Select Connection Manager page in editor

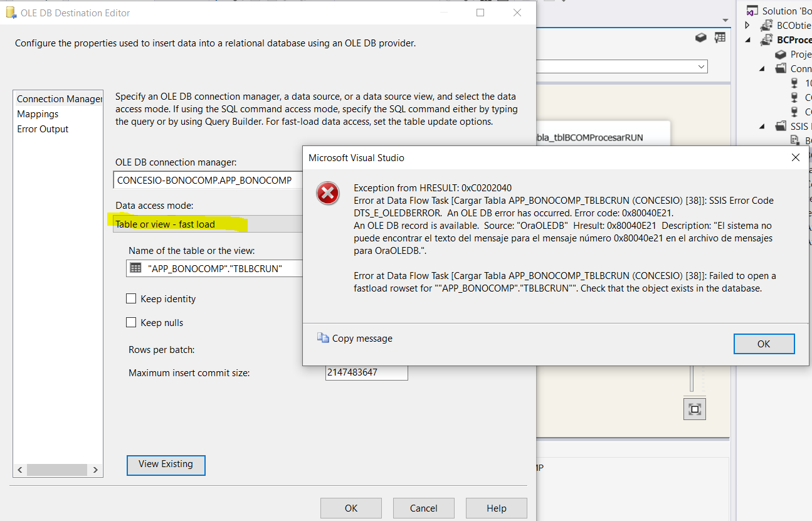pyautogui.click(x=58, y=99)
